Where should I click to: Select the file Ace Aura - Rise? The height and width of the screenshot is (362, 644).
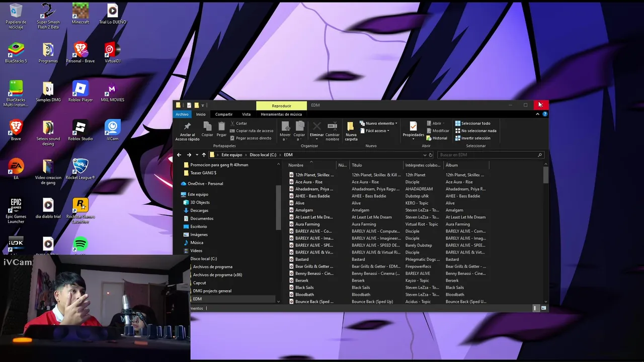[x=309, y=182]
